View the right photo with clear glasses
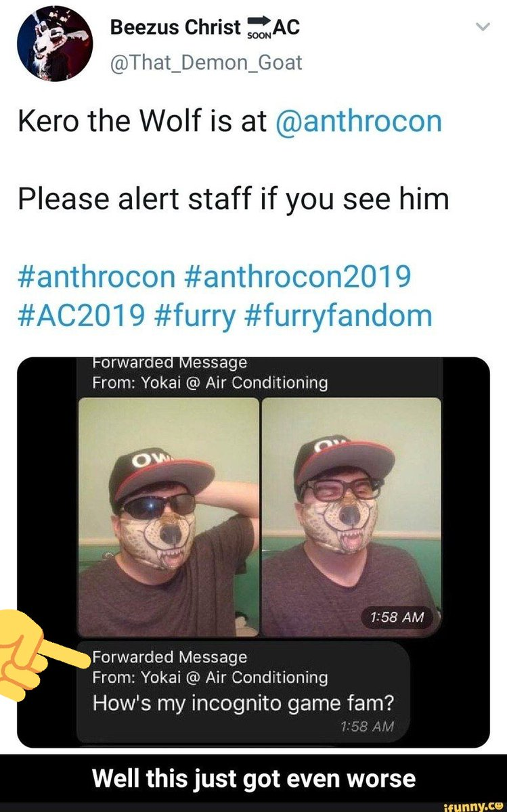507x812 pixels. [x=351, y=516]
